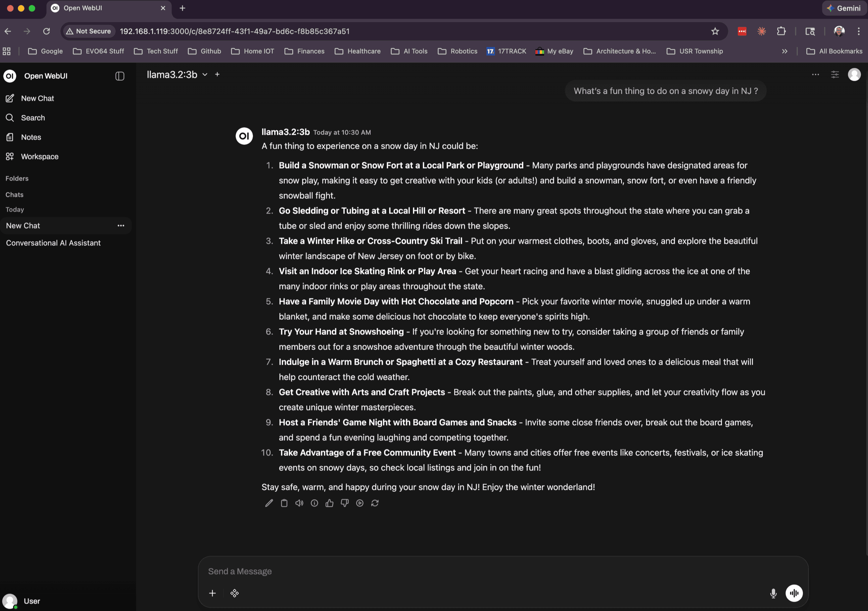Click the user avatar at top right
This screenshot has height=611, width=868.
click(x=854, y=74)
